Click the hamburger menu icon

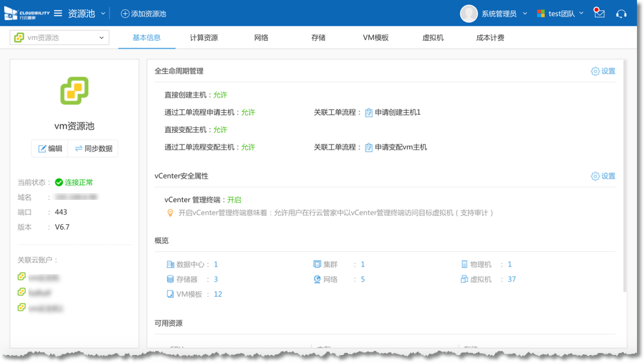point(58,14)
